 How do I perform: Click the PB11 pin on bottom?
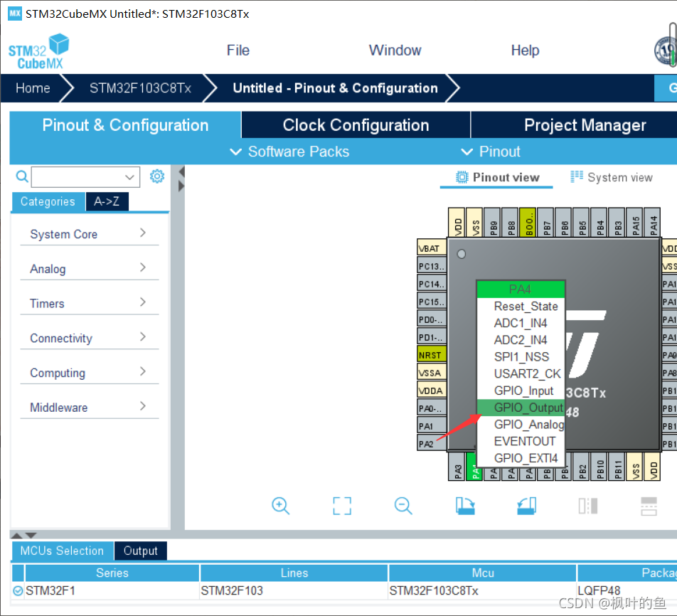point(617,467)
